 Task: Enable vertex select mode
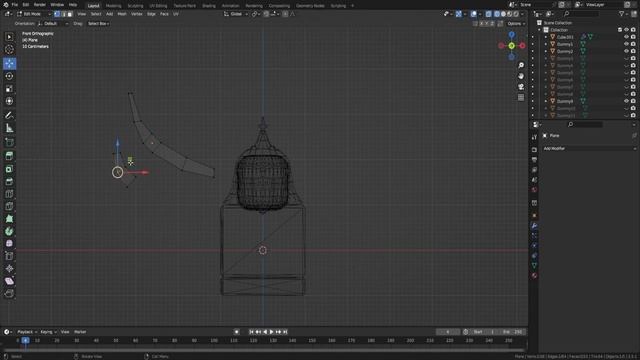click(x=57, y=14)
